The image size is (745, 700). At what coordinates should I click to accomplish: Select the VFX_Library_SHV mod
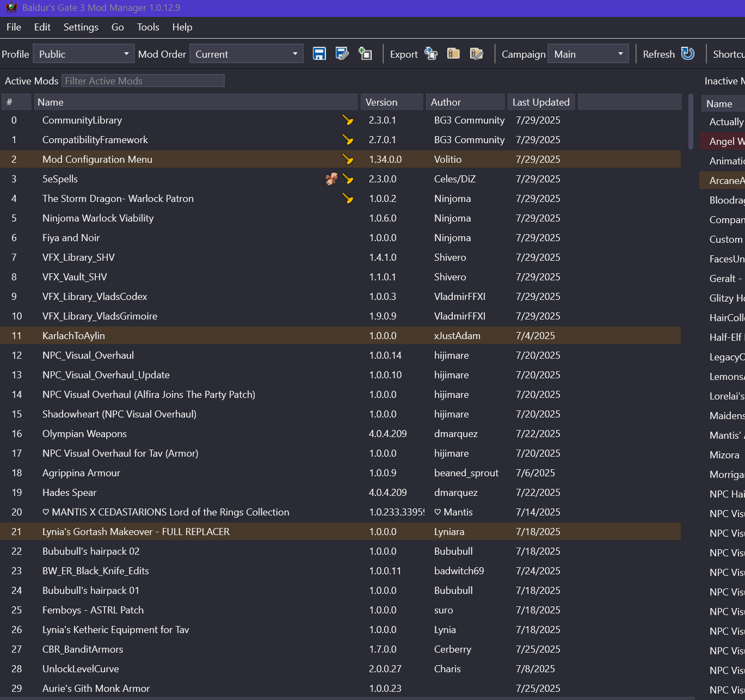coord(340,257)
